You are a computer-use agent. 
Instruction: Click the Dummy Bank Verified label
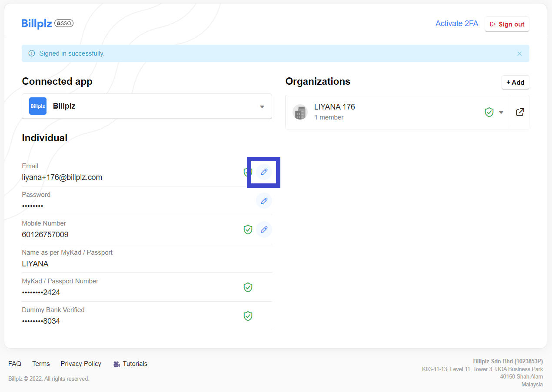[x=53, y=310]
